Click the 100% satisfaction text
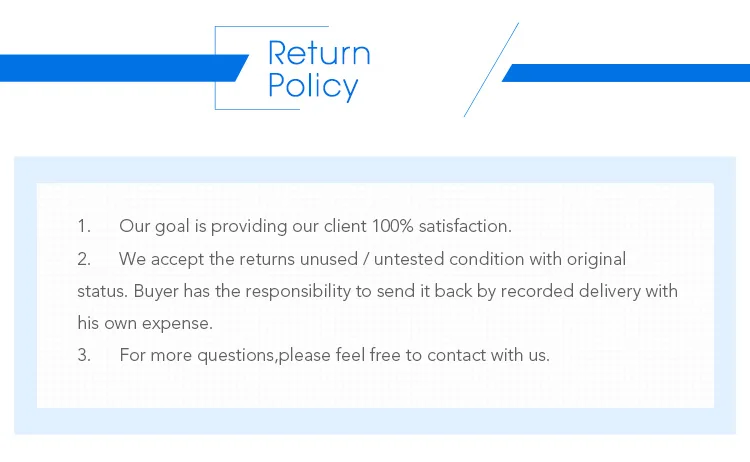 (x=441, y=226)
